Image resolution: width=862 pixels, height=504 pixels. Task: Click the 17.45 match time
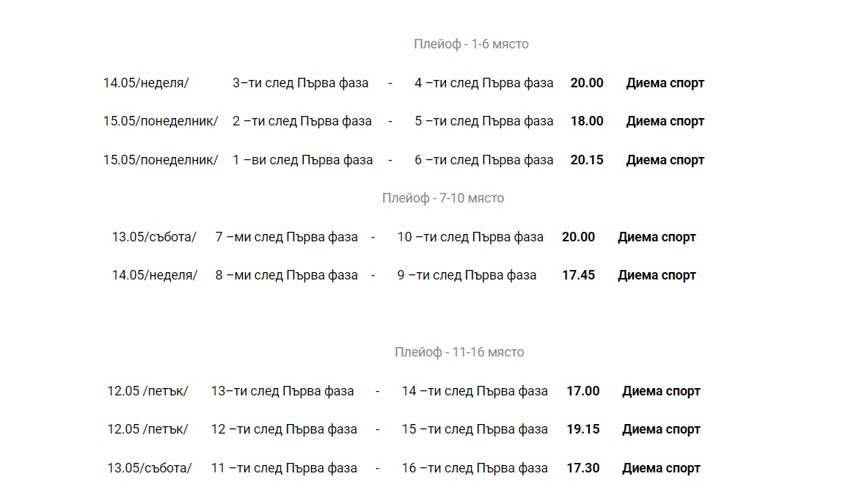(x=578, y=275)
